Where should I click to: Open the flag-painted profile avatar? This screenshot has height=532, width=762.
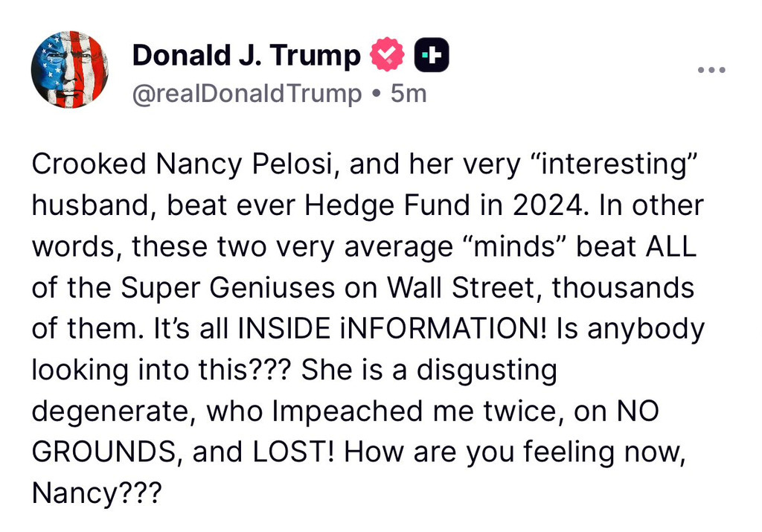pyautogui.click(x=69, y=70)
